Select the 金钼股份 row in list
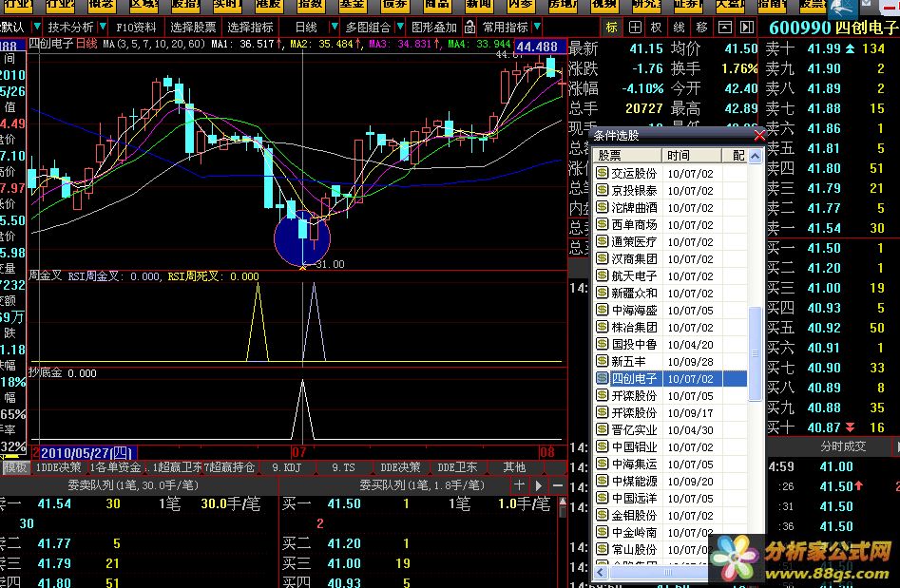Image resolution: width=900 pixels, height=588 pixels. (670, 515)
